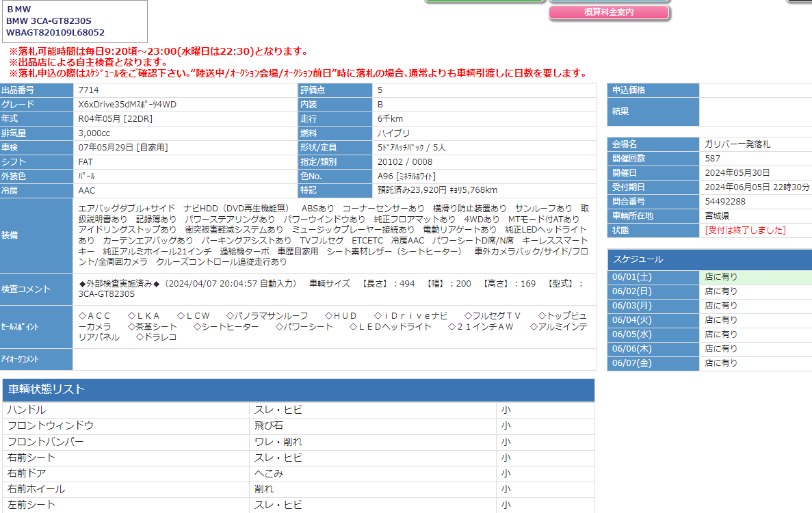Click the 装備 row label

pos(36,235)
